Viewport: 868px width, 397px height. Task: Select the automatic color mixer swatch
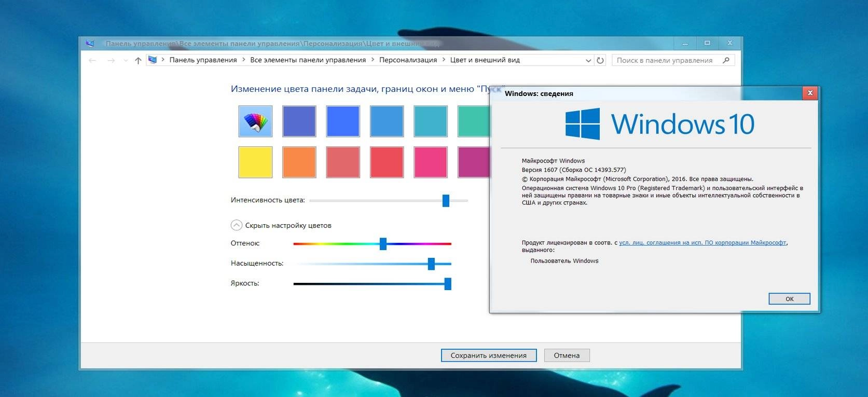[x=255, y=121]
